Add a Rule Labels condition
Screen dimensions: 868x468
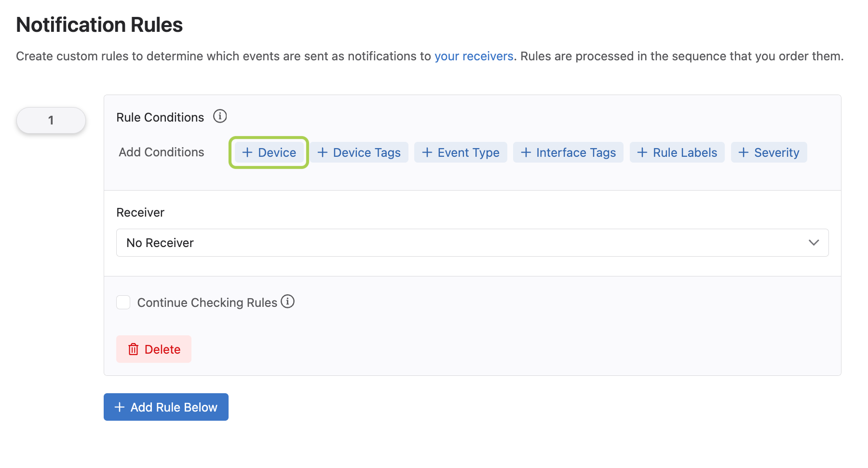(677, 152)
